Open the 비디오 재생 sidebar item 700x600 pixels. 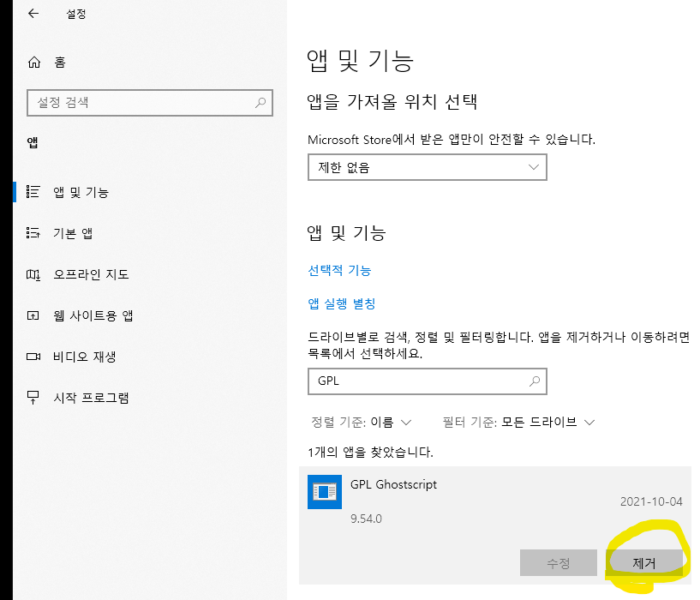coord(150,357)
